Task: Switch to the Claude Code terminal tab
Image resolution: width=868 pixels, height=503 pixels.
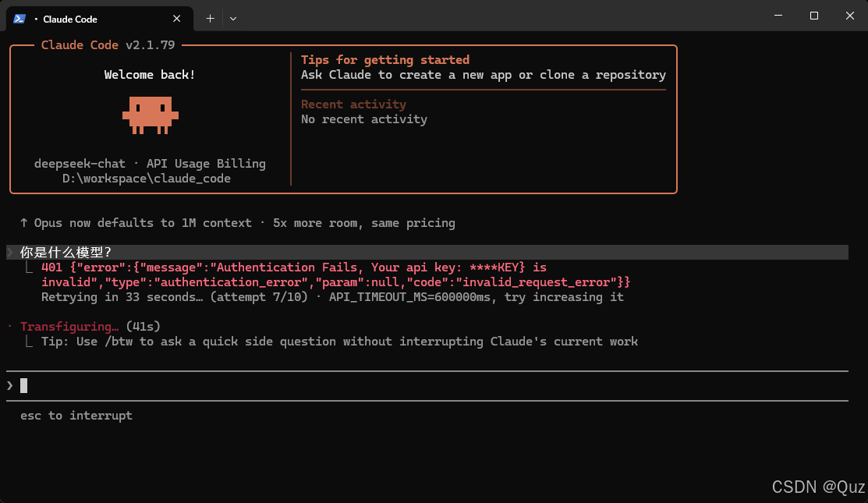Action: [x=100, y=19]
